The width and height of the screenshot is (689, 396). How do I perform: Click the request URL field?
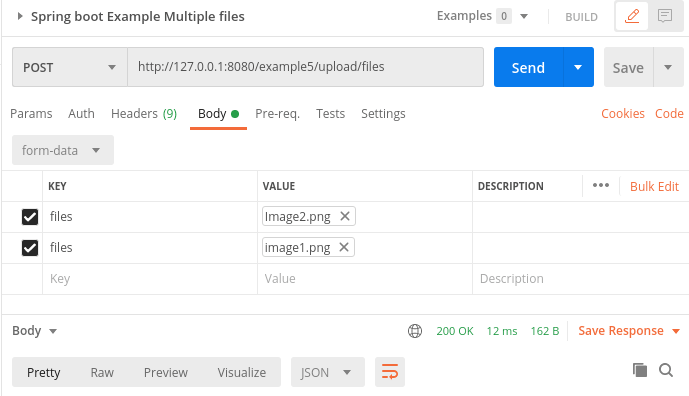point(305,67)
